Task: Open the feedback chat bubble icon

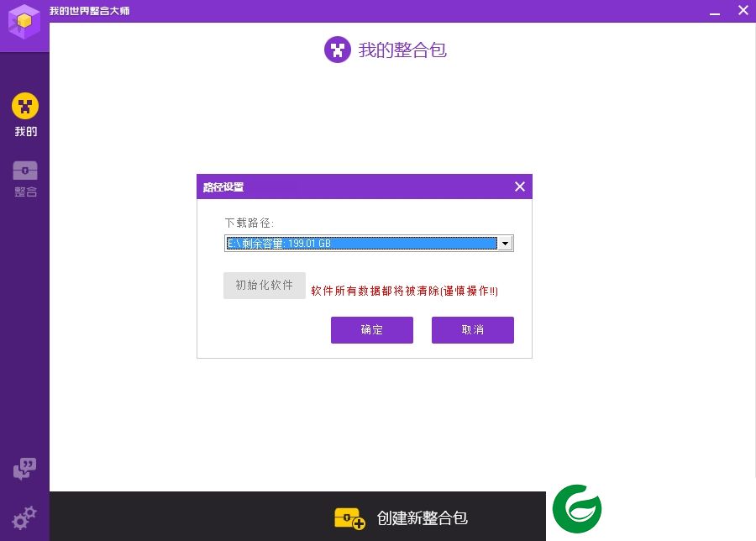Action: pyautogui.click(x=24, y=469)
